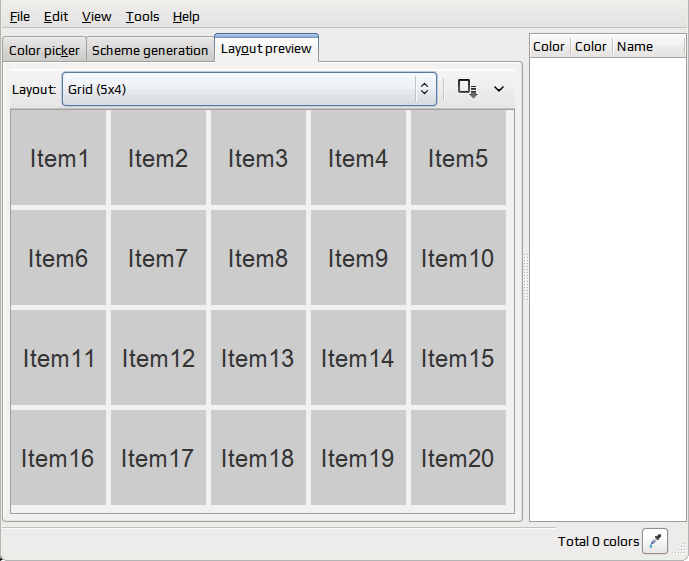Open the Help menu
The width and height of the screenshot is (689, 561).
186,17
